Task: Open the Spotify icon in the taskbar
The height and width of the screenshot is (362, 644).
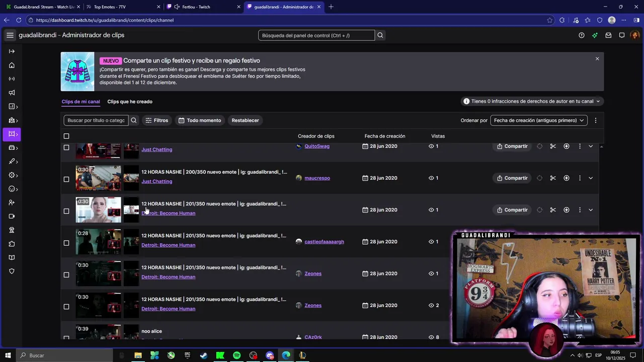Action: 236,355
